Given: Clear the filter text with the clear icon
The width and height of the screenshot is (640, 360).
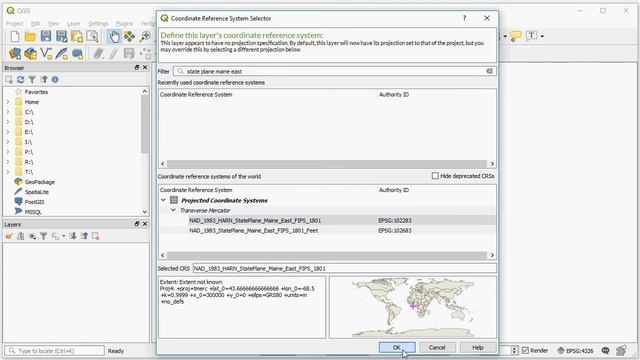Looking at the screenshot, I should coord(489,71).
